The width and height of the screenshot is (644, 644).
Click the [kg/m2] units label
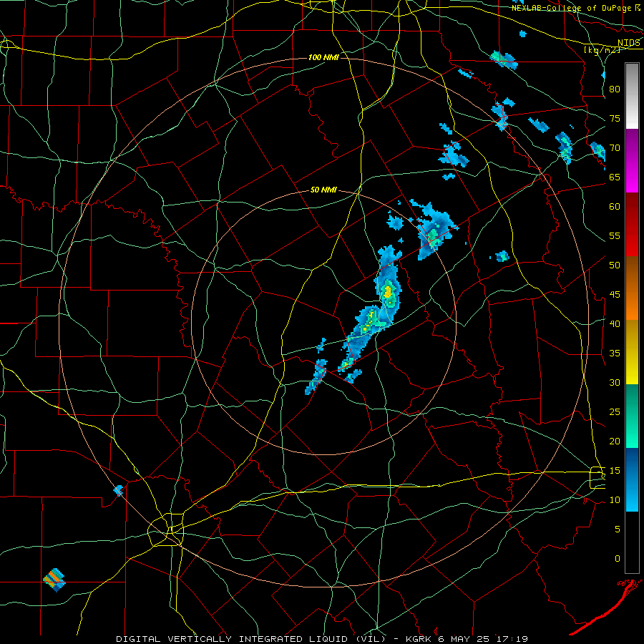click(602, 50)
